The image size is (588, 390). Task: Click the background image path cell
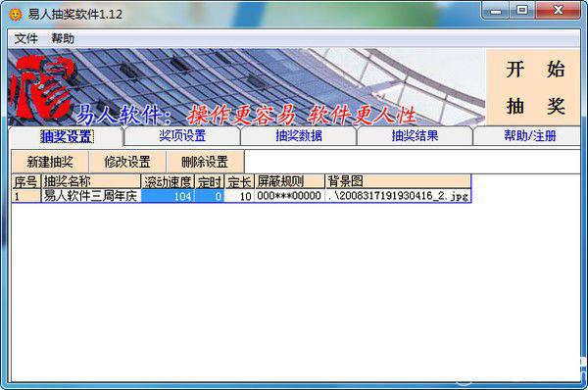398,196
